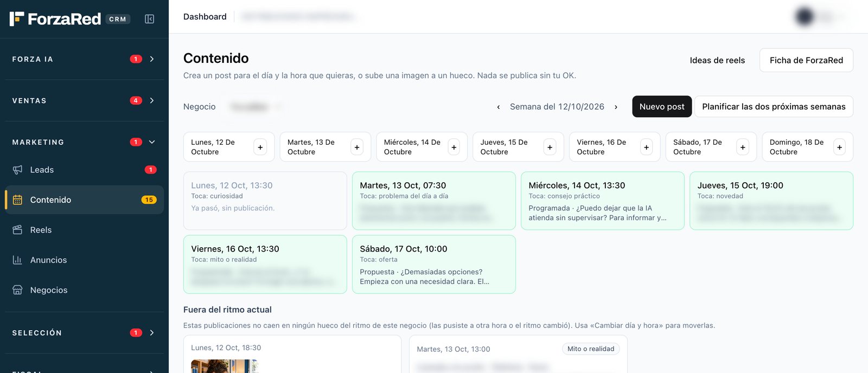The height and width of the screenshot is (373, 868).
Task: Collapse the sidebar with the panel icon
Action: (150, 19)
